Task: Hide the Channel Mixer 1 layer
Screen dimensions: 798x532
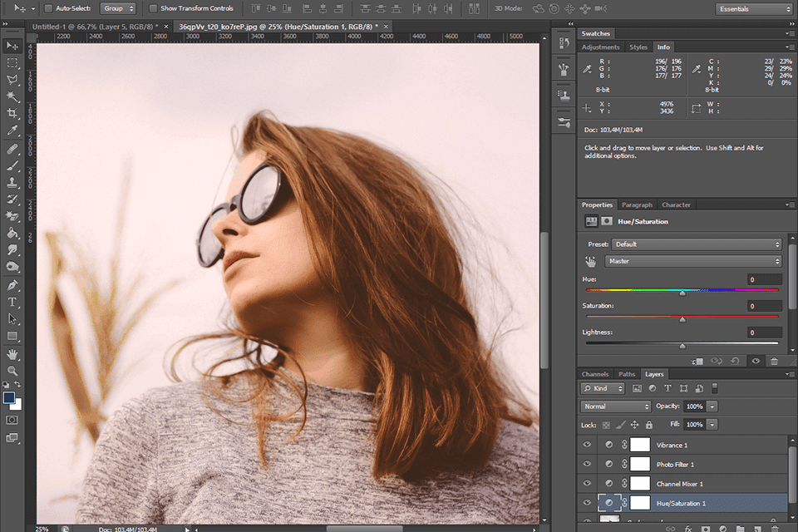Action: pyautogui.click(x=587, y=483)
